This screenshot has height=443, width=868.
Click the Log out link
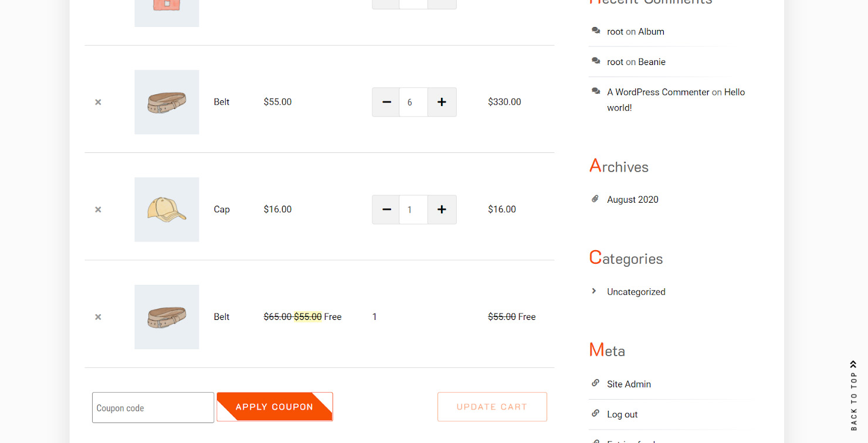[x=622, y=414]
